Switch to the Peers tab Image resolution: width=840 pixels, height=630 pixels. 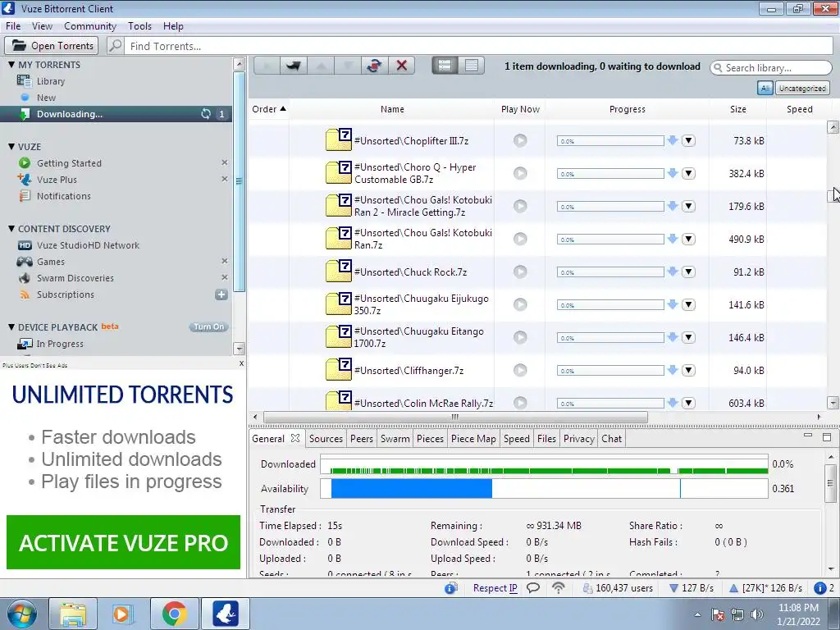[x=362, y=438]
